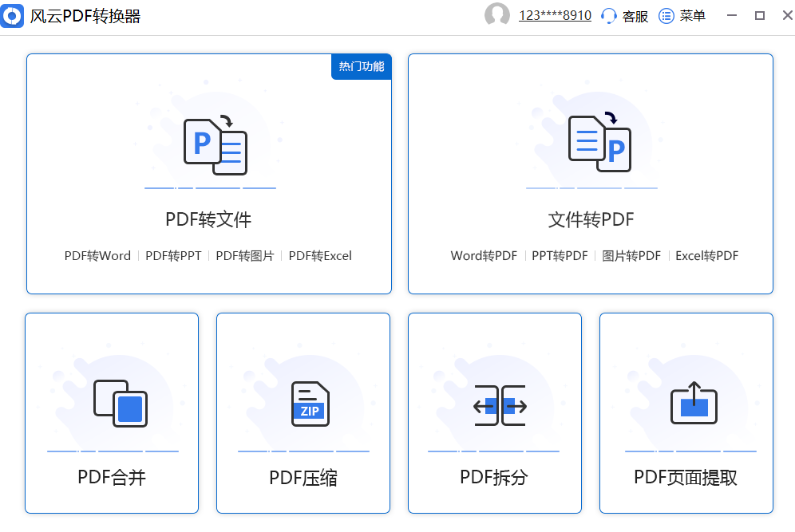
Task: Click the PDF压缩 ZIP file icon
Action: click(x=310, y=404)
